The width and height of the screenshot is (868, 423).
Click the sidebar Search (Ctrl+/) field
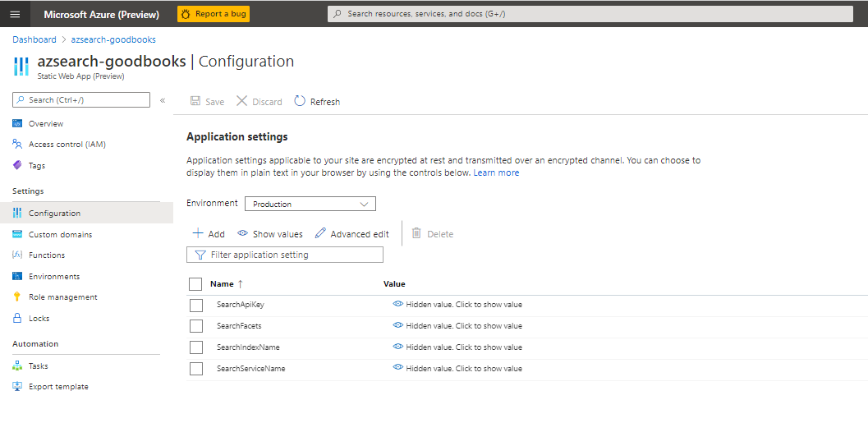click(x=80, y=99)
